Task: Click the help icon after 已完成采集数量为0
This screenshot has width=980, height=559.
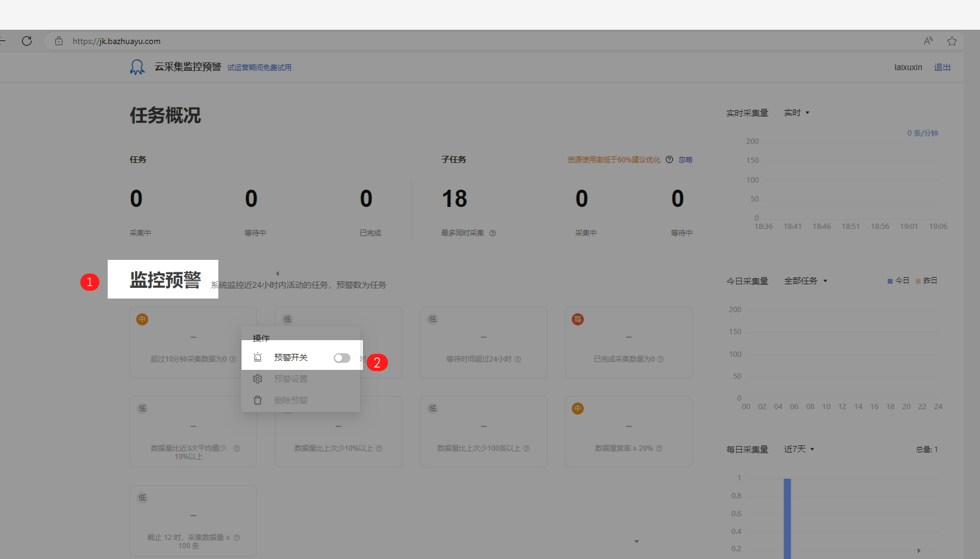Action: (x=660, y=359)
